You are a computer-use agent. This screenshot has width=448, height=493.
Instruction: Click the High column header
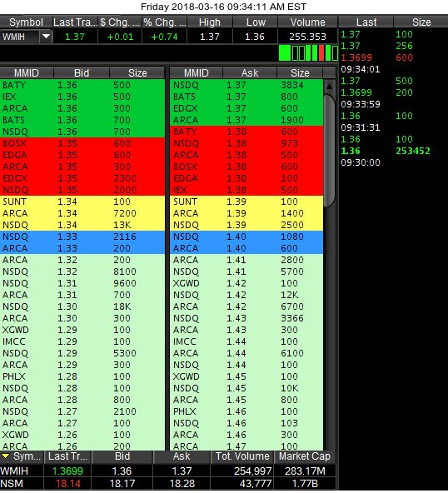pyautogui.click(x=210, y=22)
